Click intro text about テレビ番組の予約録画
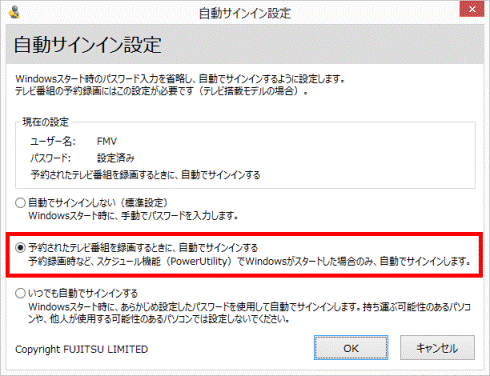 161,91
